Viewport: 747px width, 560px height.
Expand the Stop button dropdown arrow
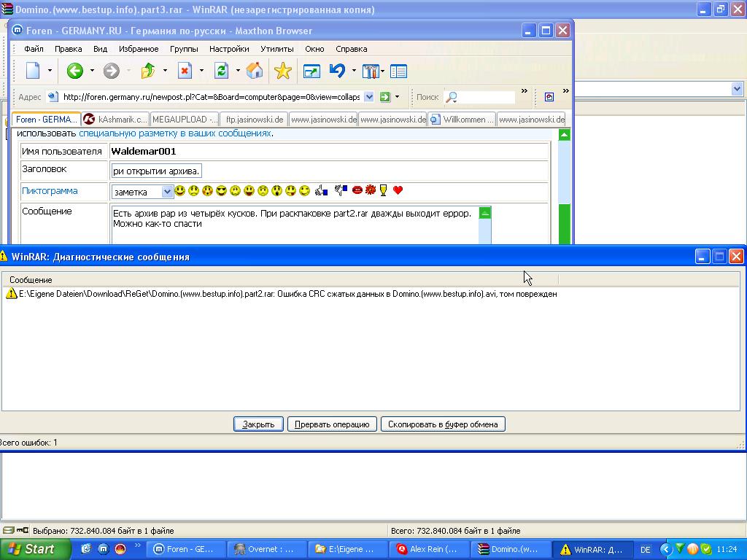tap(201, 71)
